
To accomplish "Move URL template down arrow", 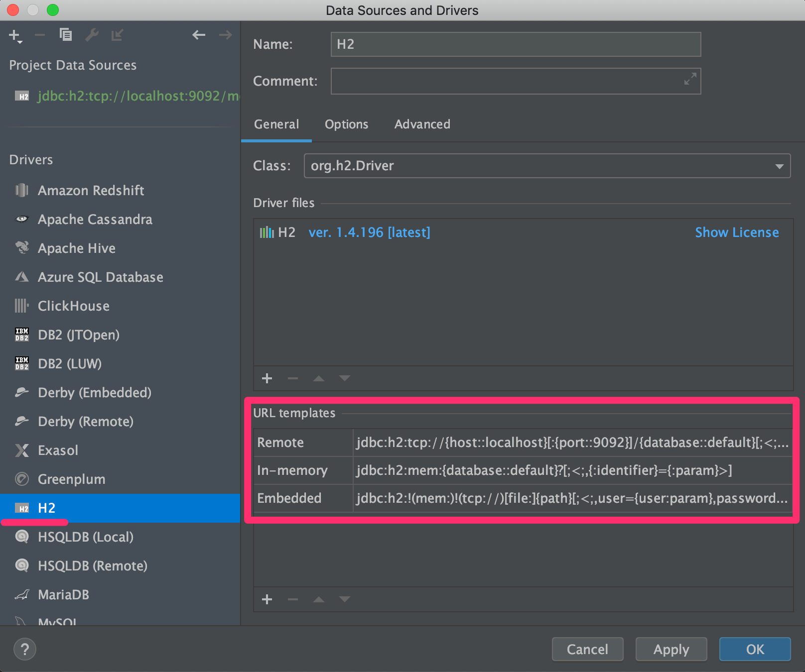I will pos(345,599).
